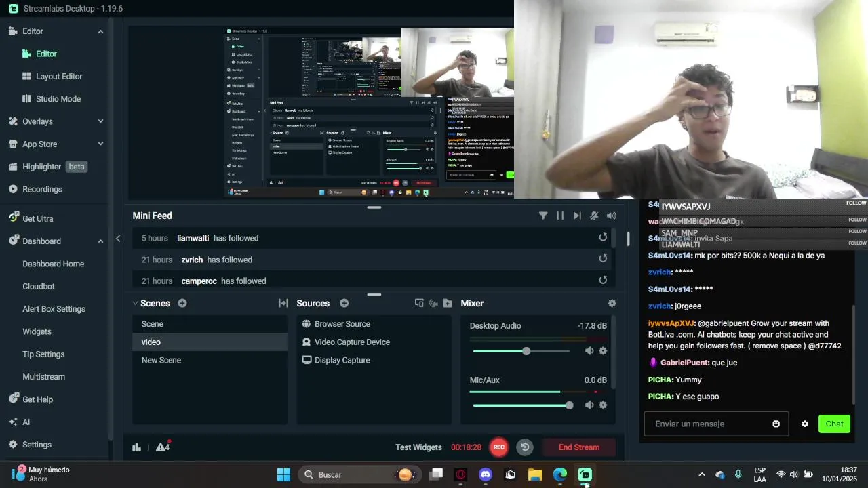Add a new scene

point(182,303)
